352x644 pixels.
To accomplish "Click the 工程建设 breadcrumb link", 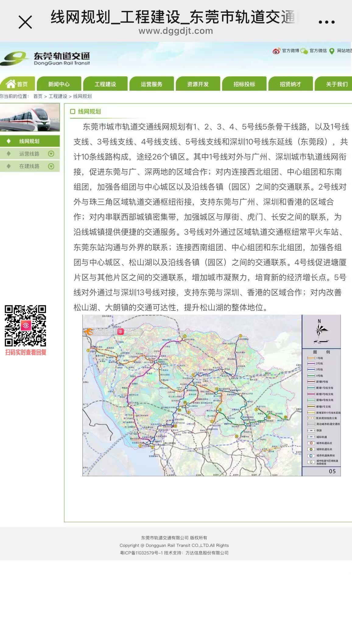I will click(x=58, y=96).
